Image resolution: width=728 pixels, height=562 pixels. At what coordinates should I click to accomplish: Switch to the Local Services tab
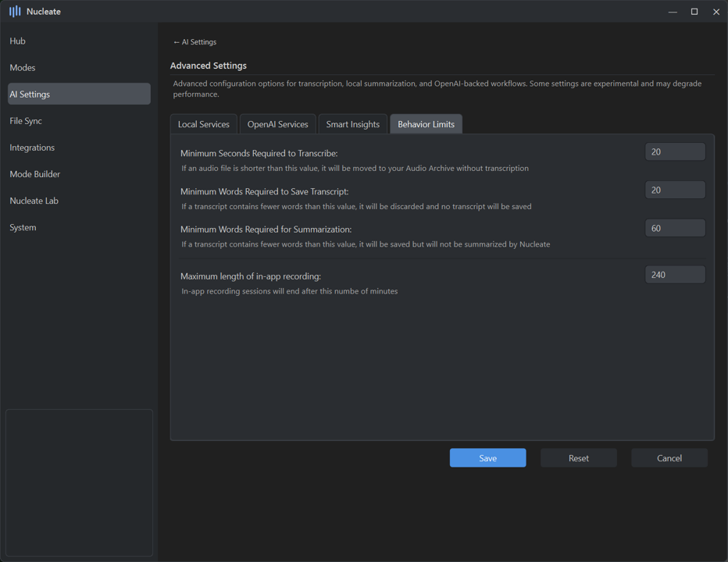click(204, 124)
